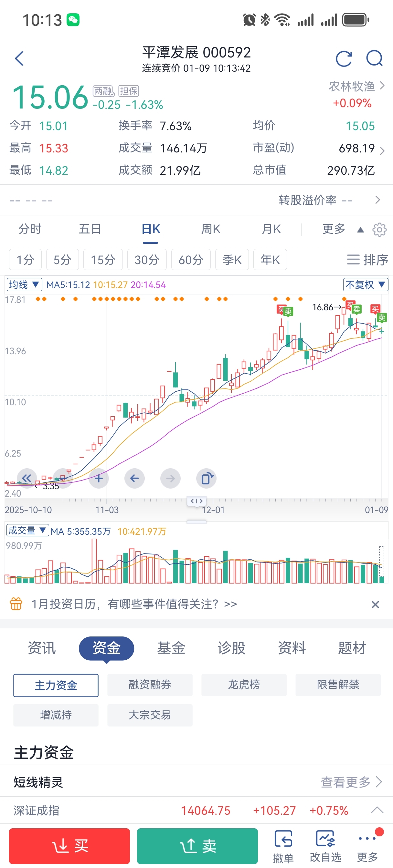Tap the back arrow icon

(x=20, y=59)
